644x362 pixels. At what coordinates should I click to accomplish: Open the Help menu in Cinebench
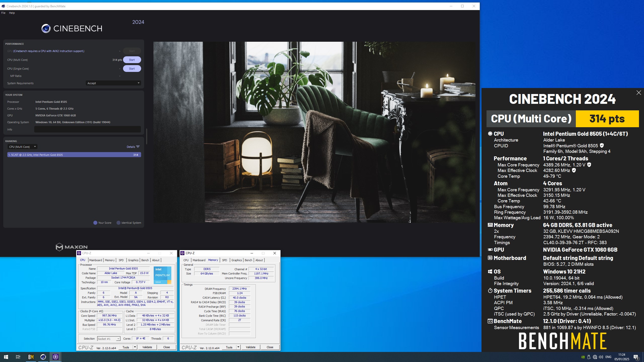point(12,13)
